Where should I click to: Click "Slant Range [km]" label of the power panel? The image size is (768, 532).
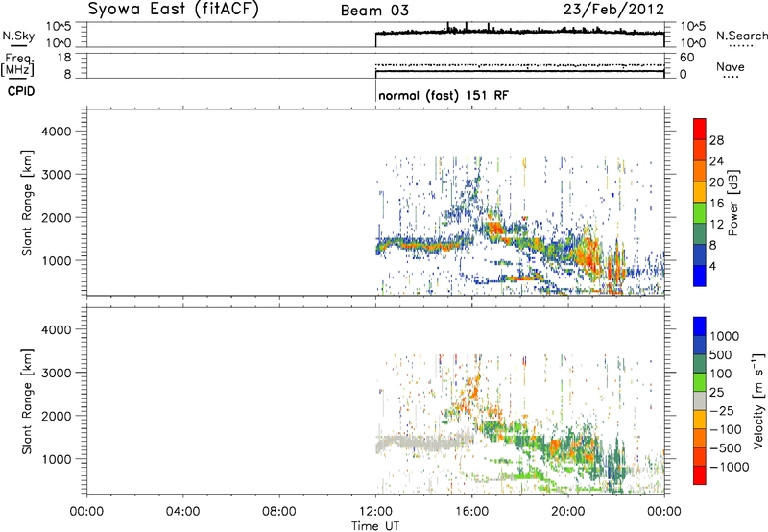(27, 203)
